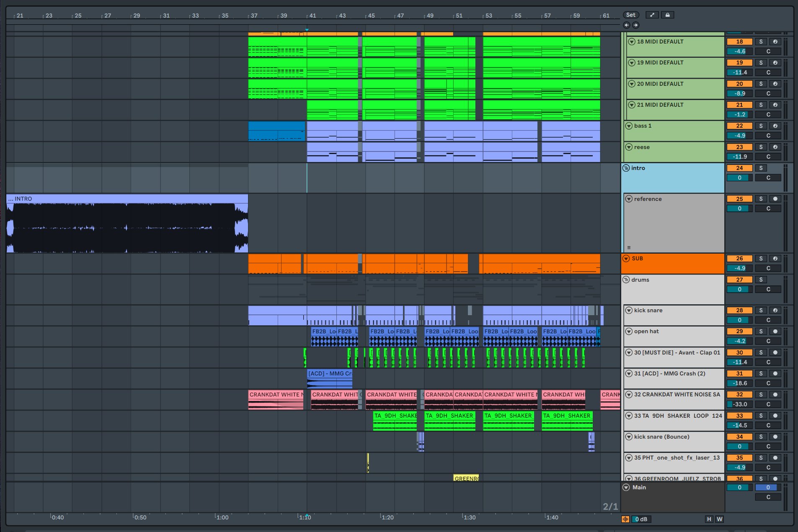Arm track 21 MIDI DEFAULT for recording
This screenshot has width=798, height=532.
tap(775, 105)
